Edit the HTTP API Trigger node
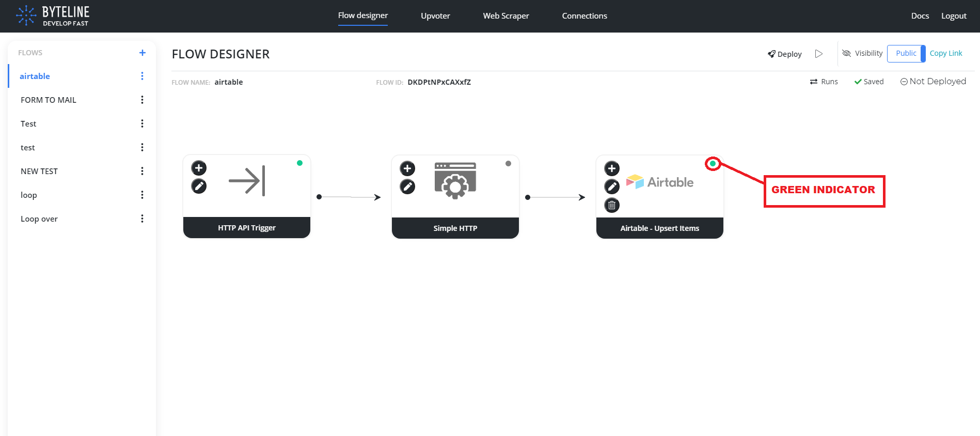 pos(199,186)
